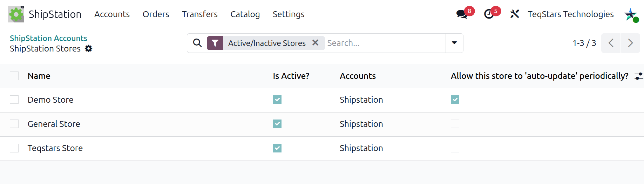This screenshot has height=184, width=644.
Task: Click Shipstation account in General Store row
Action: coord(361,124)
